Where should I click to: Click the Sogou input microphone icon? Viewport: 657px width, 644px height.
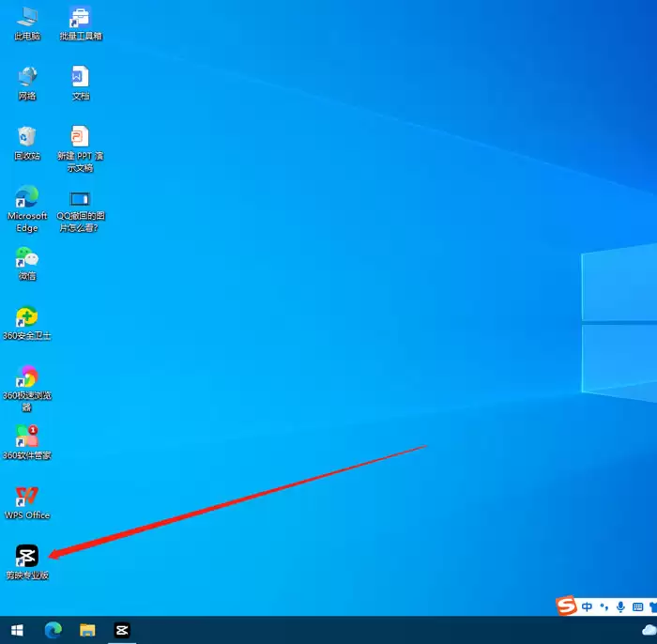tap(620, 607)
